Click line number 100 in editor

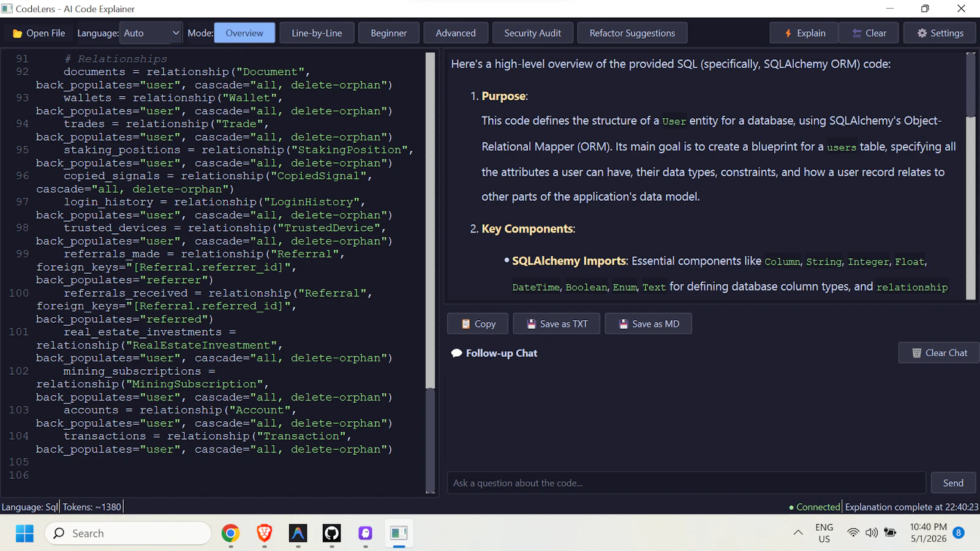coord(19,293)
